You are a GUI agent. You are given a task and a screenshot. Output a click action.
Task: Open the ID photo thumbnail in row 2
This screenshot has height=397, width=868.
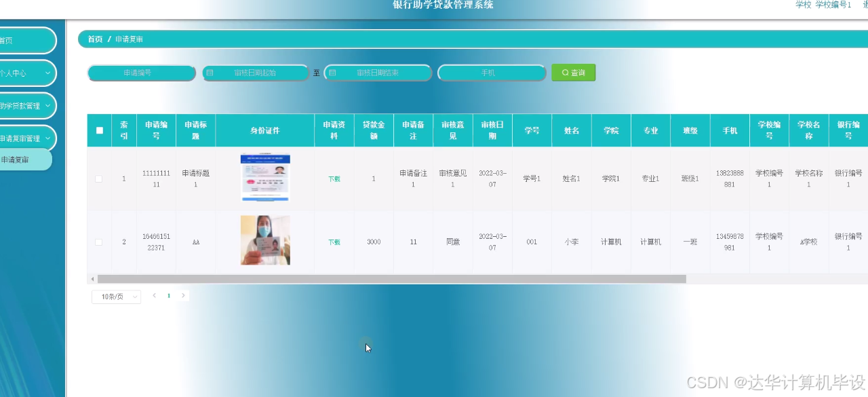click(x=265, y=240)
